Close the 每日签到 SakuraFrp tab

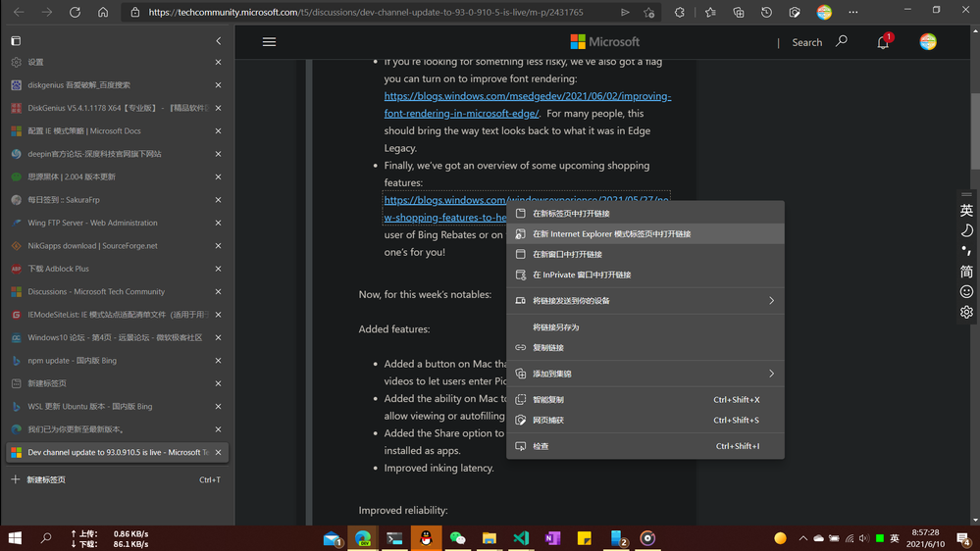[218, 200]
